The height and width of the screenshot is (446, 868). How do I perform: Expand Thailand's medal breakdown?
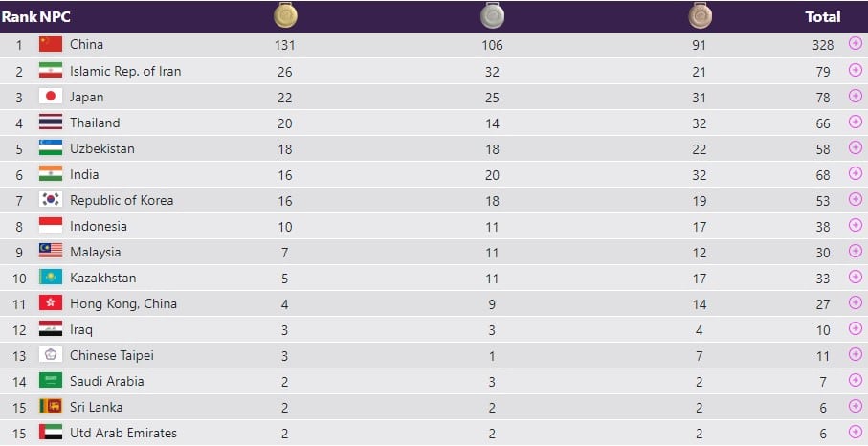[855, 123]
